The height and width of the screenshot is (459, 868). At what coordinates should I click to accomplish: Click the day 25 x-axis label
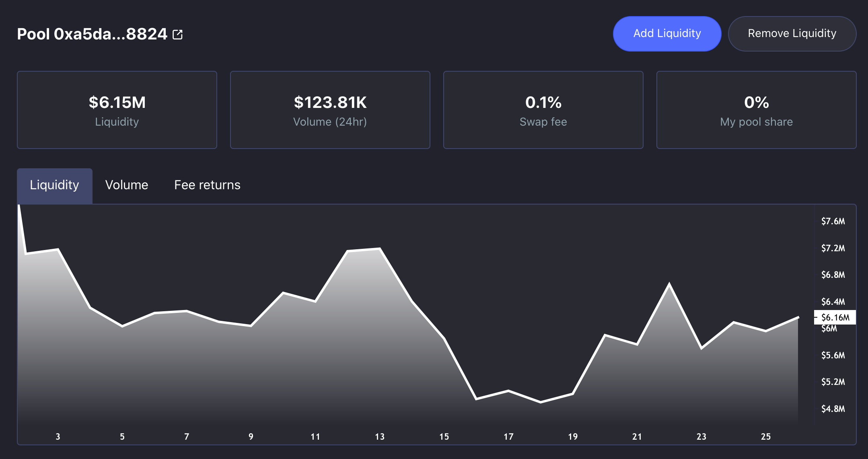tap(766, 436)
